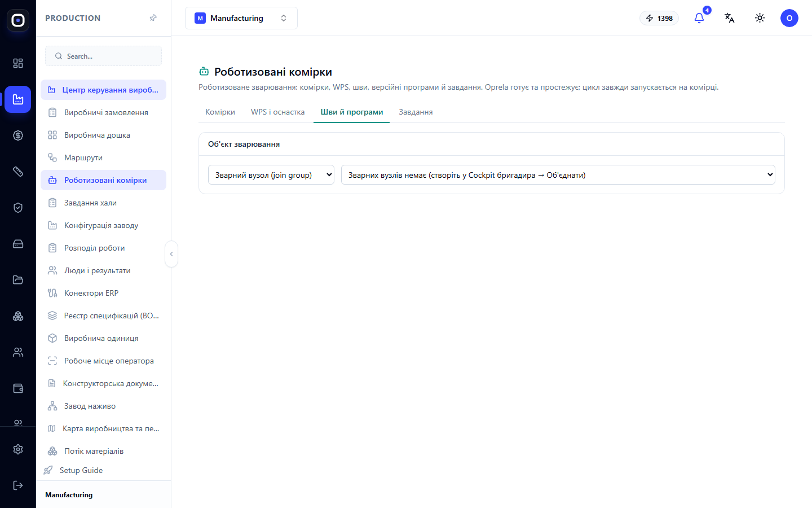Click the sidebar Search field
812x508 pixels.
tap(104, 56)
